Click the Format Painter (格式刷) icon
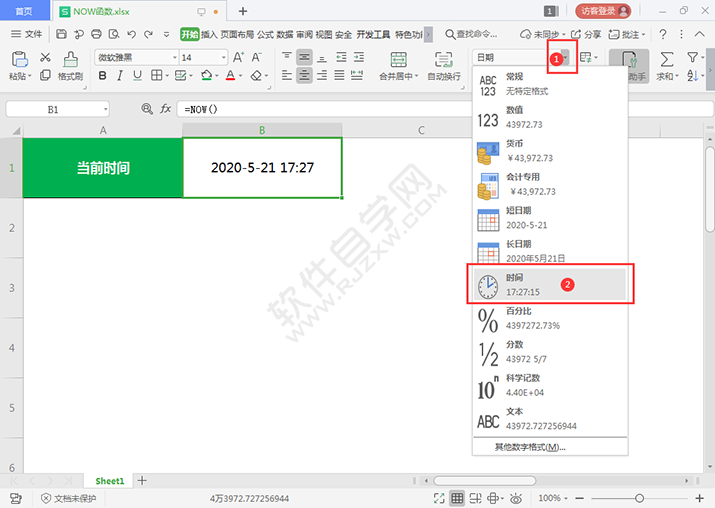This screenshot has height=508, width=715. click(x=70, y=59)
